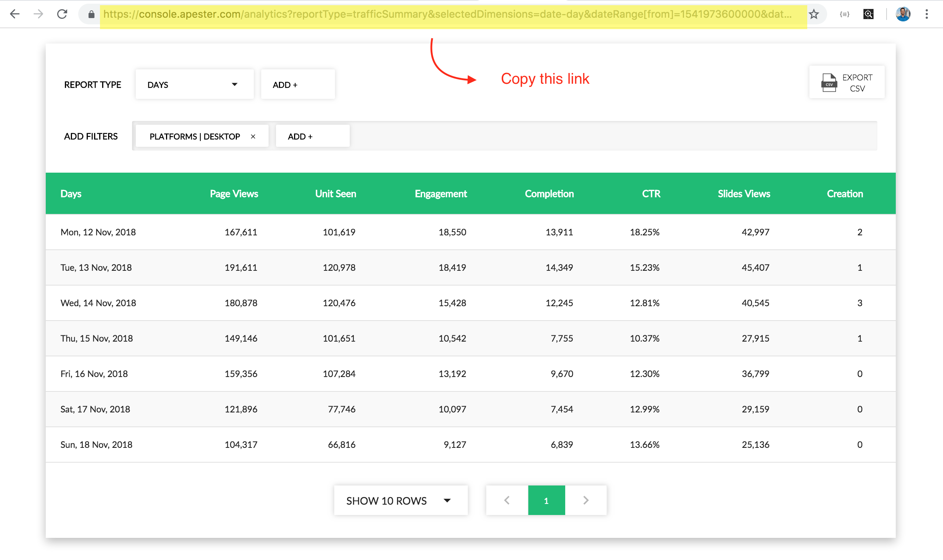Screen dimensions: 943x560
Task: Select the Sun, 18 Nov, 2018 row
Action: [470, 445]
